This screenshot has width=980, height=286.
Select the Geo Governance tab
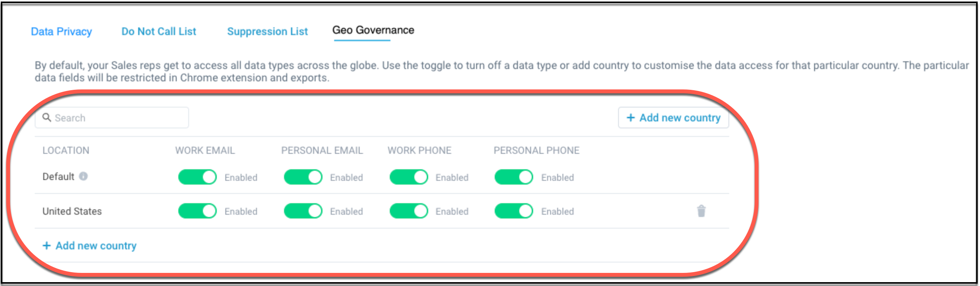tap(373, 30)
